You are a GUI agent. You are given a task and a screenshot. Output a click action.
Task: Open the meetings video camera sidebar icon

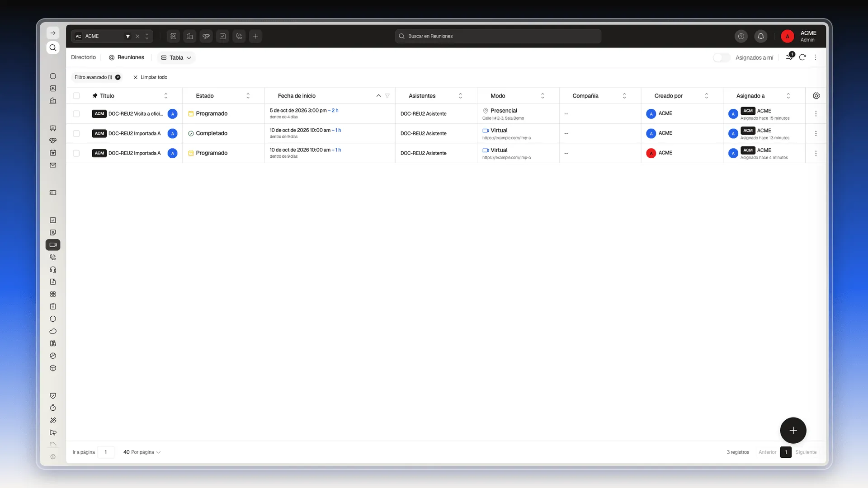(53, 245)
